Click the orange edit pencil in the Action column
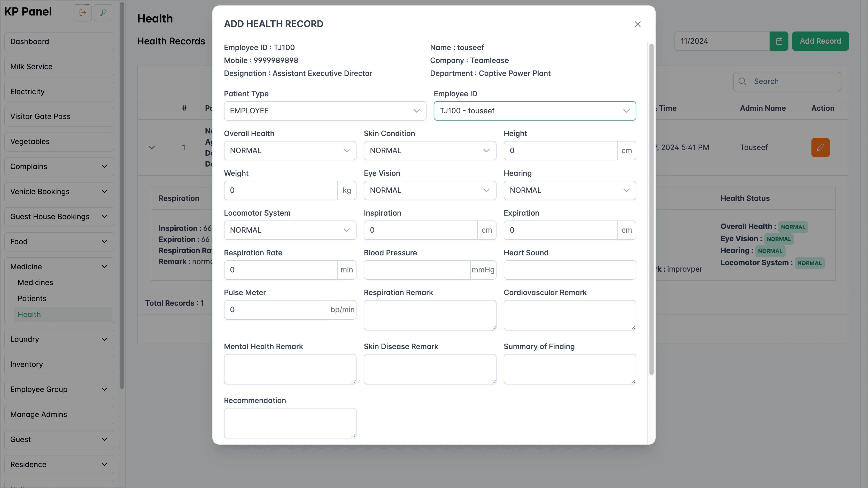Viewport: 868px width, 488px height. click(x=820, y=147)
